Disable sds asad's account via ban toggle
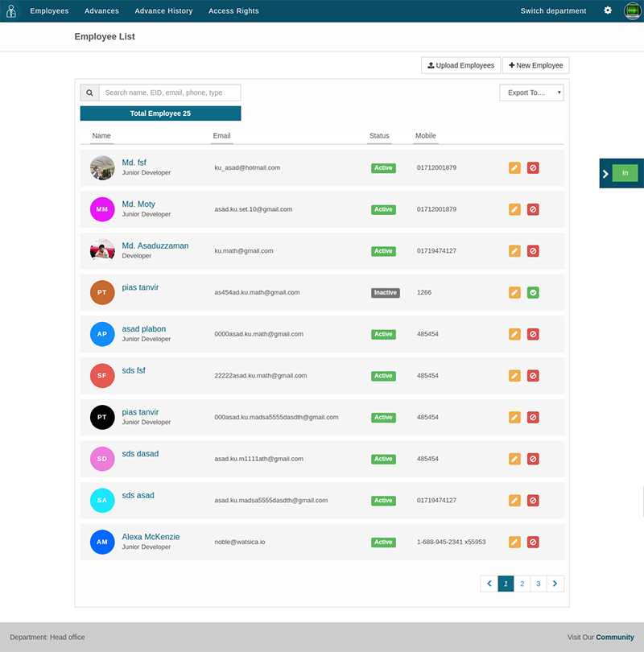The width and height of the screenshot is (644, 652). tap(533, 500)
